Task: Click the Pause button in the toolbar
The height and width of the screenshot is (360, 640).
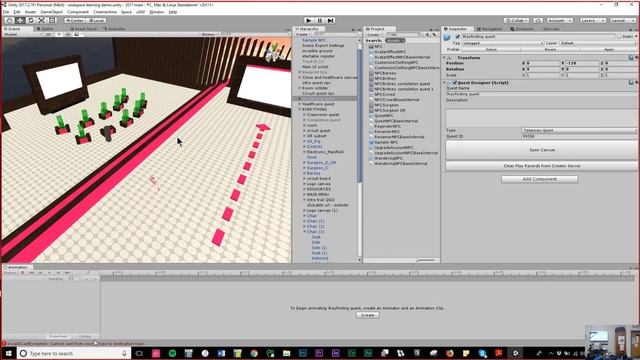Action: point(320,20)
